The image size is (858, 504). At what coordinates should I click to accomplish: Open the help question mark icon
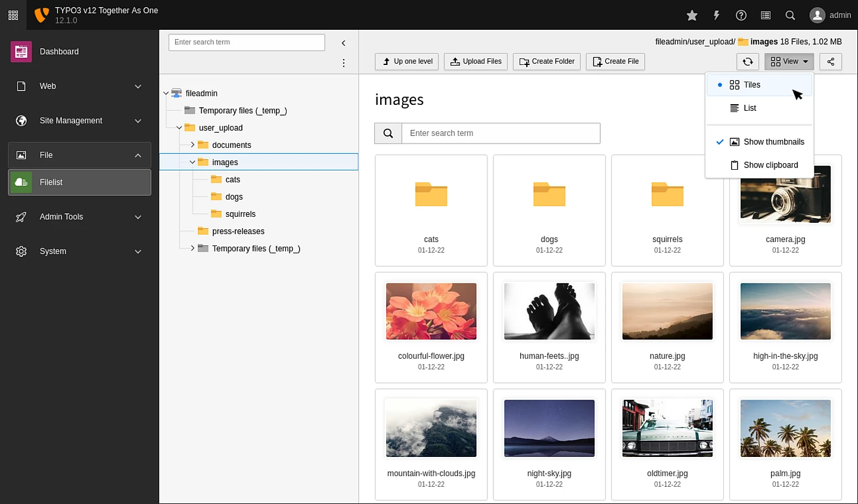(741, 15)
